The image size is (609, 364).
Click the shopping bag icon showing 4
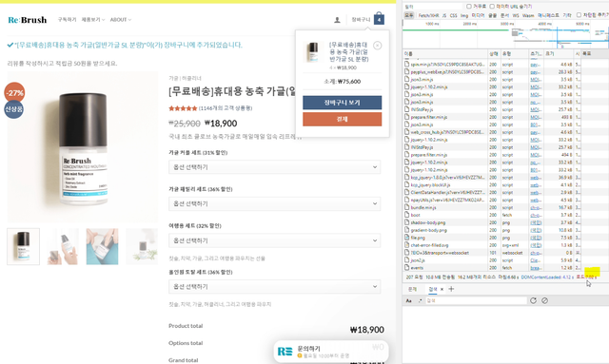[x=379, y=19]
